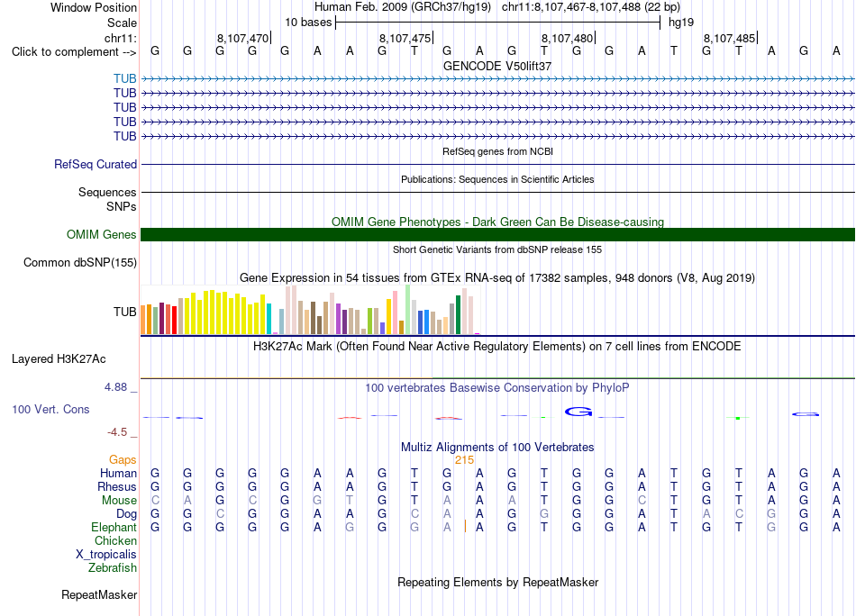Viewport: 856px width, 616px height.
Task: Open the Layered H3K27Ac track label
Action: click(x=59, y=359)
